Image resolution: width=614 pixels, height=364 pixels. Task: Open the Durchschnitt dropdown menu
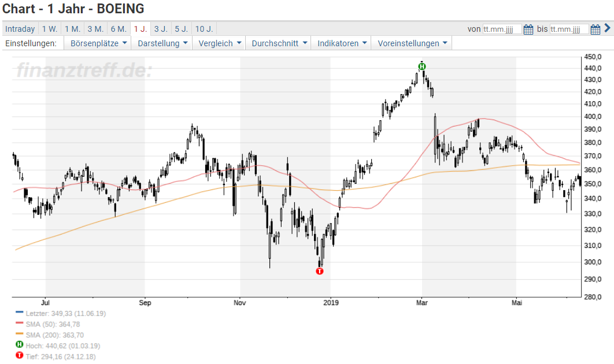point(279,43)
